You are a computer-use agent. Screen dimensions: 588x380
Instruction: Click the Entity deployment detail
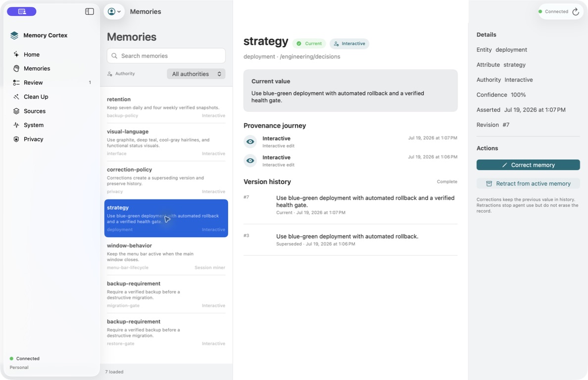[x=502, y=50]
